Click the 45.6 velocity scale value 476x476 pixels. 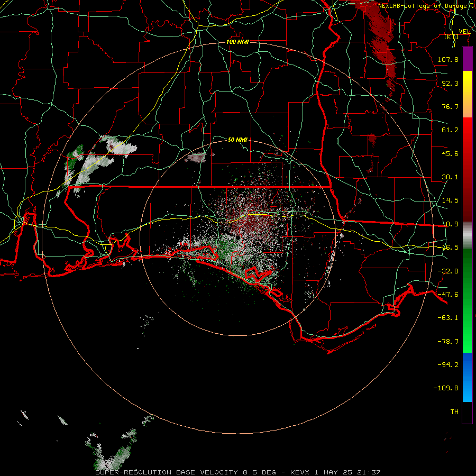pos(450,153)
